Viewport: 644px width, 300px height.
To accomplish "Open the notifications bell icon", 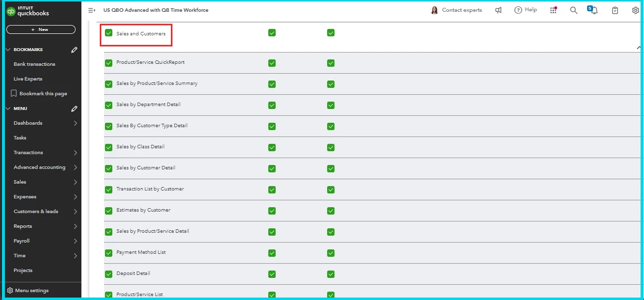I will pyautogui.click(x=594, y=10).
